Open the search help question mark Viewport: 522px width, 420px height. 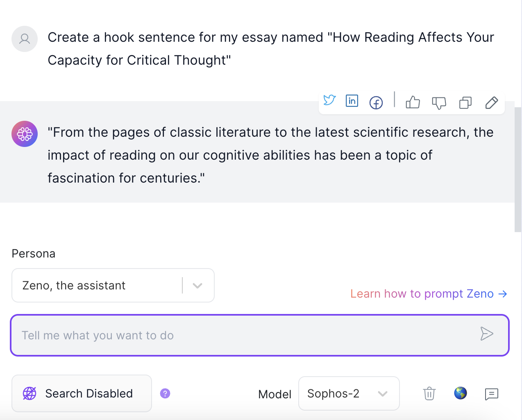click(165, 393)
